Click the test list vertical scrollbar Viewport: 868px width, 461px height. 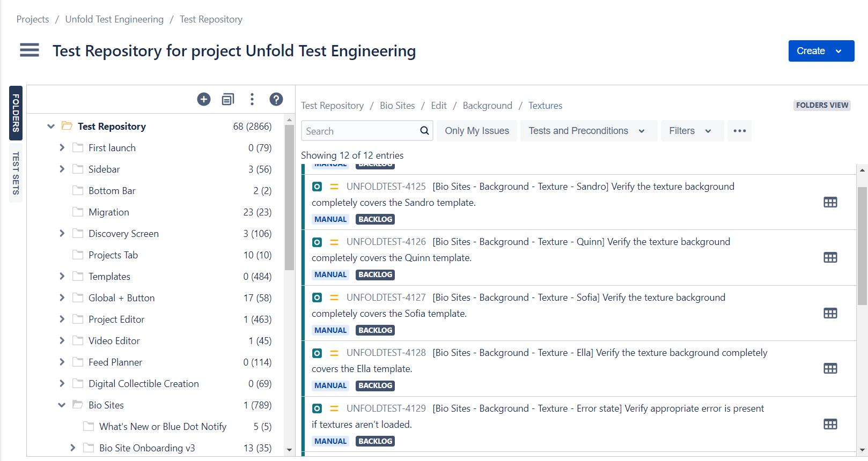(862, 246)
